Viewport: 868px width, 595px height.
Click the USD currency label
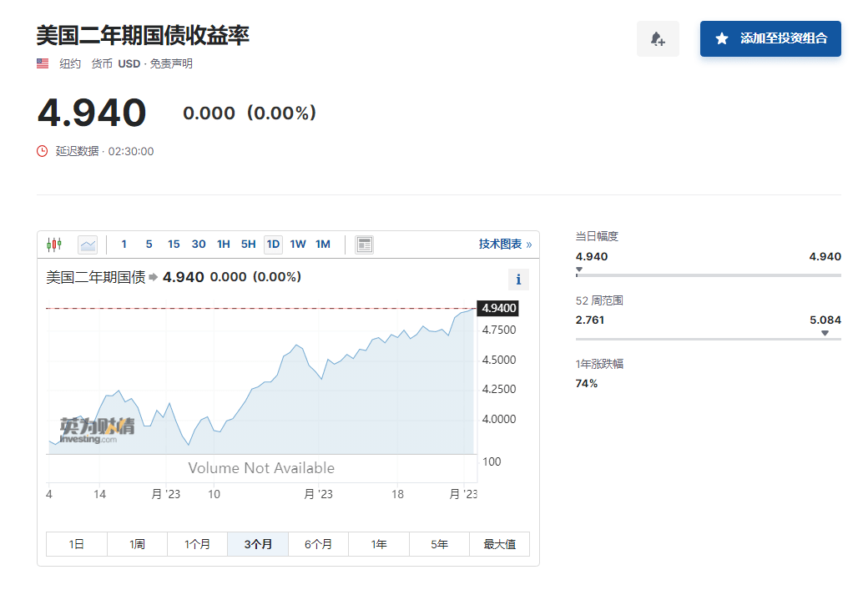(x=129, y=63)
